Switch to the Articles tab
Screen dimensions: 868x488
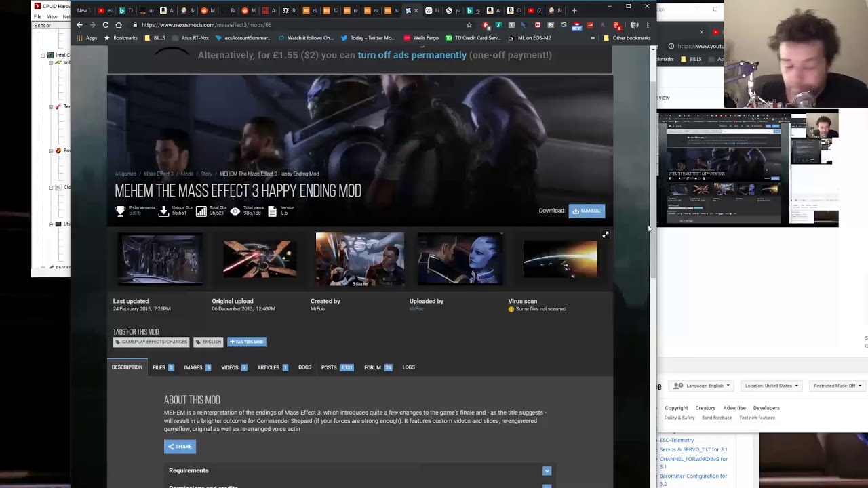[273, 367]
